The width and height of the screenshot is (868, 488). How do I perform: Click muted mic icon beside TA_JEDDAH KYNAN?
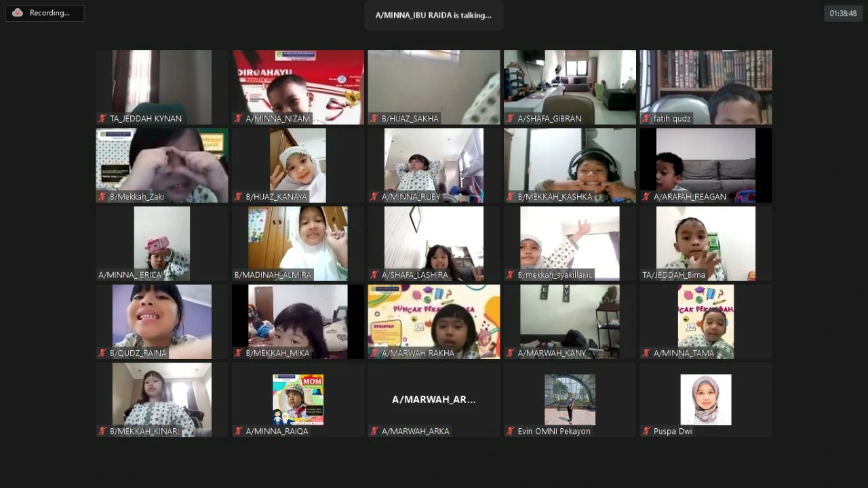click(102, 119)
